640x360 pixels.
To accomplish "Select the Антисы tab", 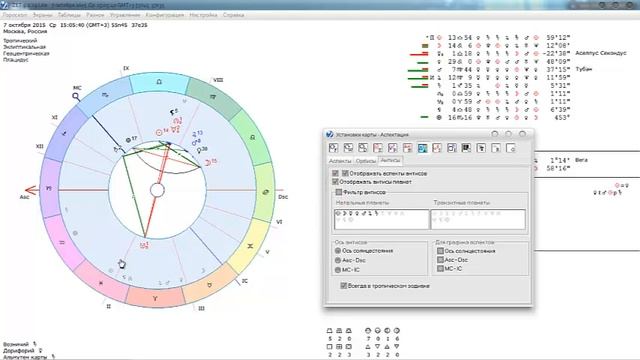I will 390,160.
